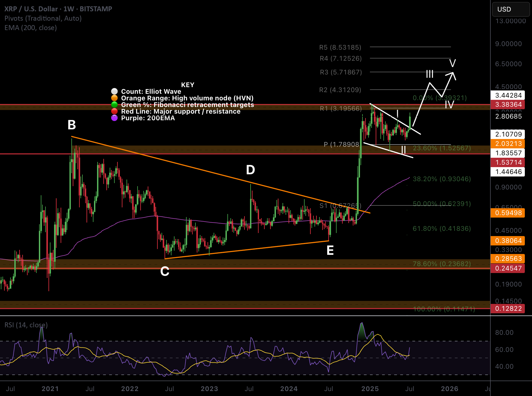The width and height of the screenshot is (532, 396).
Task: Select the green Fibonacci key circle
Action: point(114,105)
